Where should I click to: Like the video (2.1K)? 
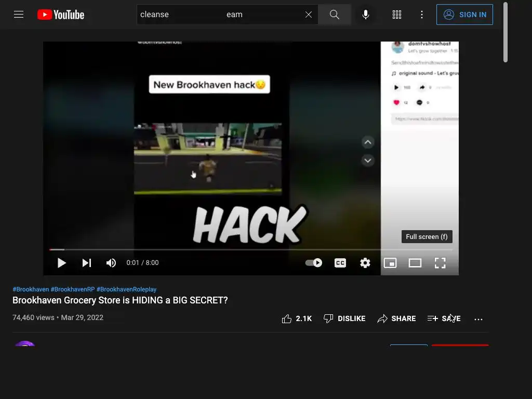[x=297, y=318]
